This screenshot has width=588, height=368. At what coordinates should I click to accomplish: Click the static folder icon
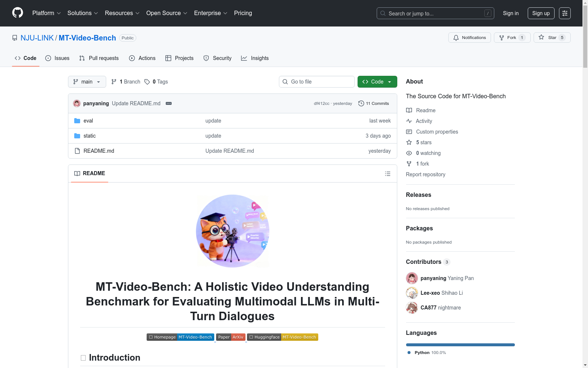click(77, 136)
